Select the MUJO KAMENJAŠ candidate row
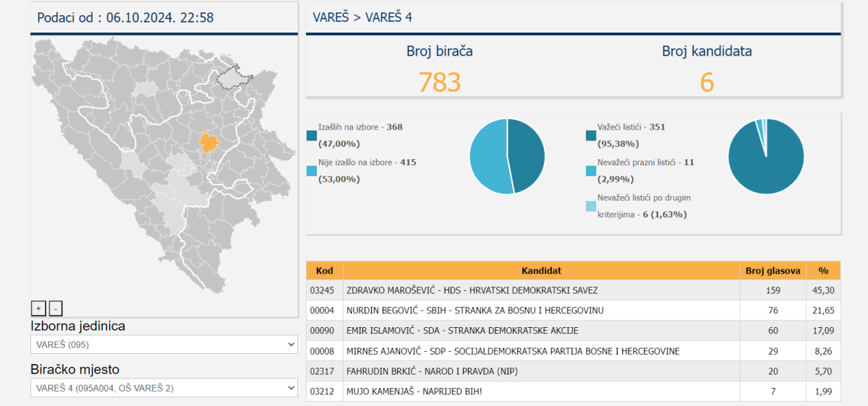Image resolution: width=868 pixels, height=406 pixels. click(574, 392)
